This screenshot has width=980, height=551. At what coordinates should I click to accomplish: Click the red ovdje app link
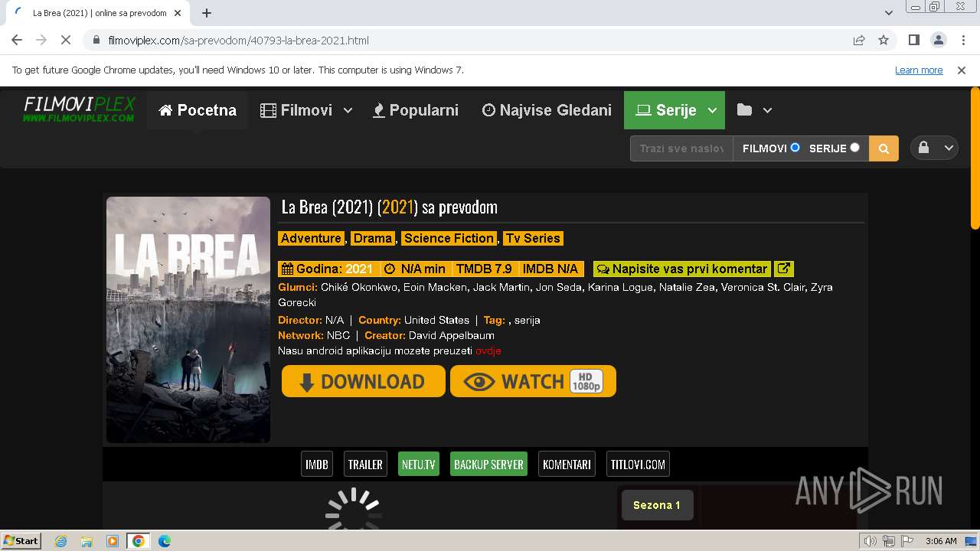pyautogui.click(x=488, y=350)
